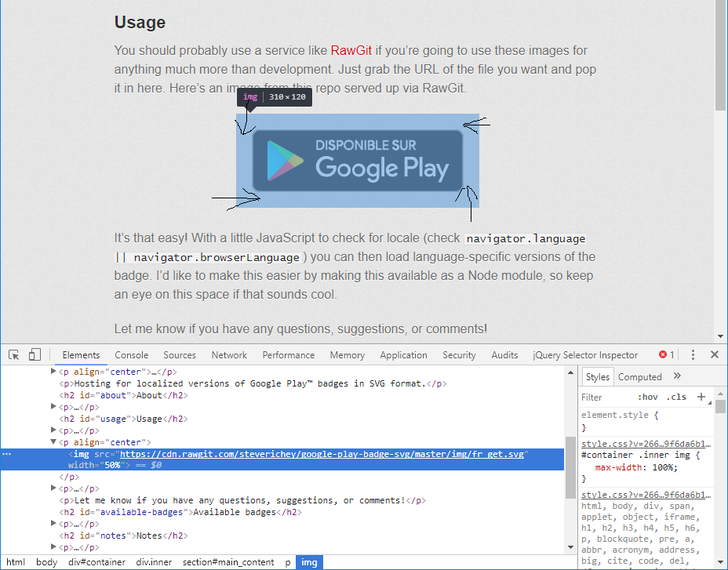Screen dimensions: 728x570
Task: Activate the inspect element picker icon
Action: (14, 355)
